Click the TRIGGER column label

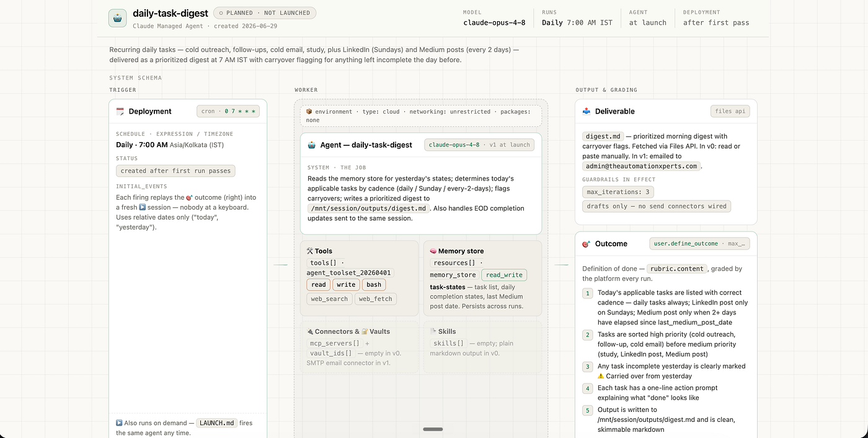pos(123,90)
